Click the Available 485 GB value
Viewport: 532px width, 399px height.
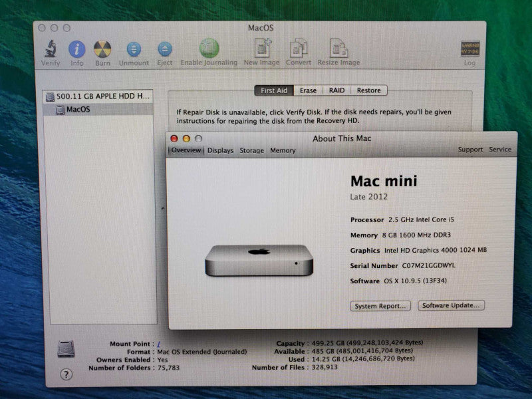(x=362, y=351)
